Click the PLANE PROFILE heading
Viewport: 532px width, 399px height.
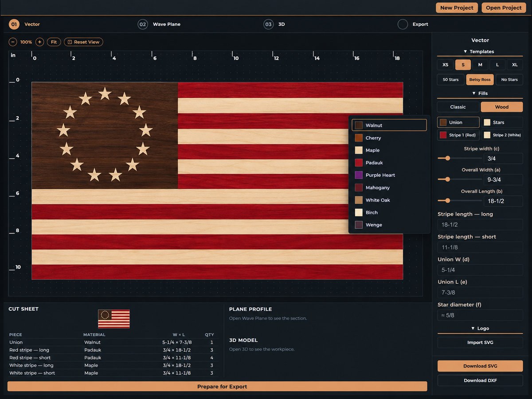tap(250, 309)
